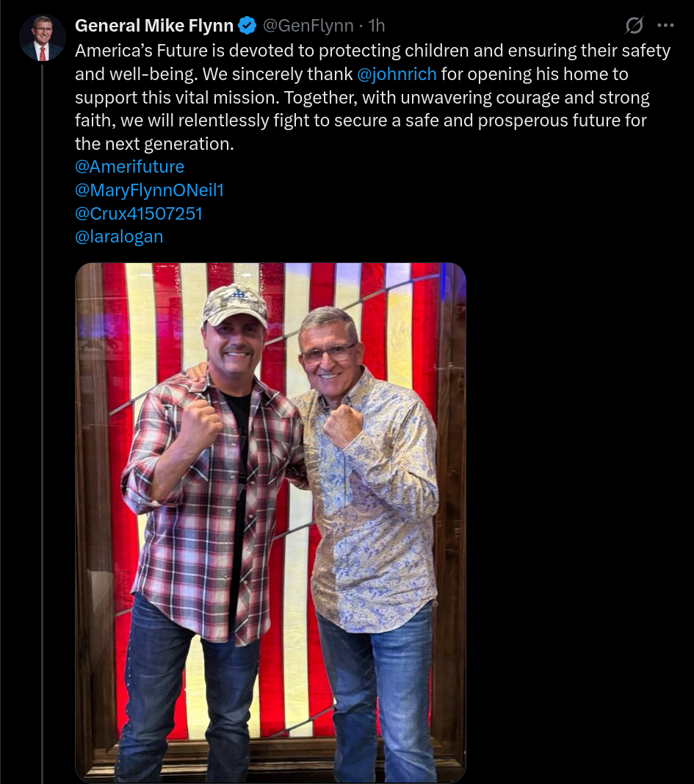Click the 1h timestamp of the post
The width and height of the screenshot is (694, 784).
[x=377, y=26]
